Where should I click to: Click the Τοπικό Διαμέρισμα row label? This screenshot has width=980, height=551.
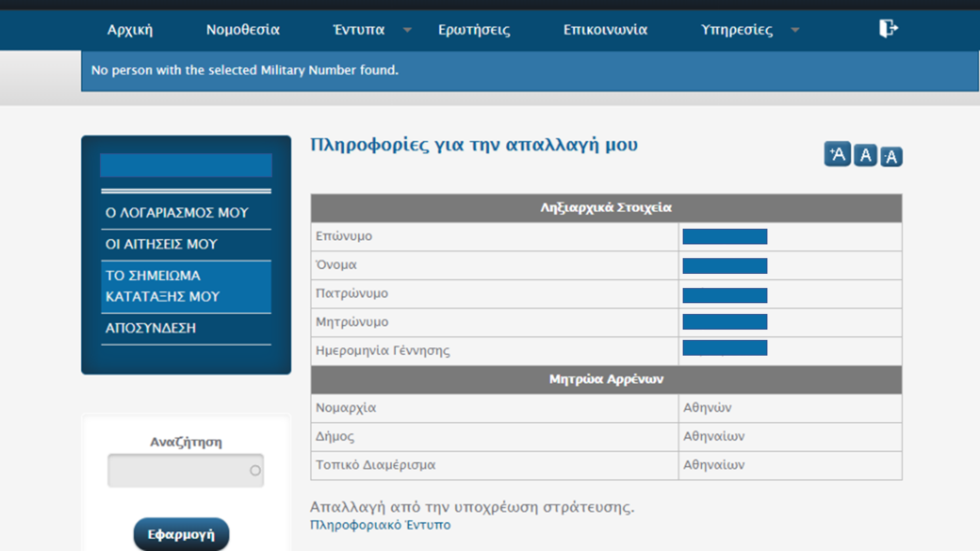click(x=376, y=465)
